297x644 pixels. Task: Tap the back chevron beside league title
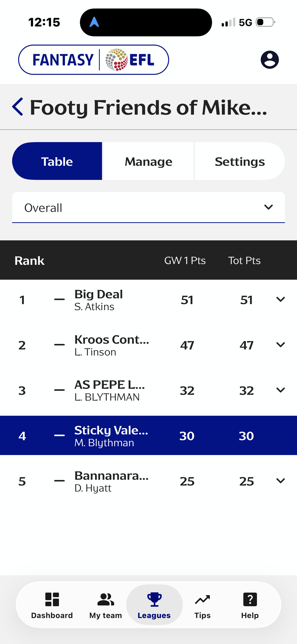click(x=18, y=107)
